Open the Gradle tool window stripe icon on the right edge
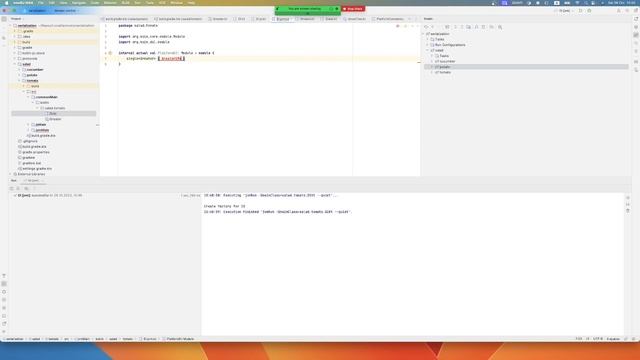 [636, 35]
